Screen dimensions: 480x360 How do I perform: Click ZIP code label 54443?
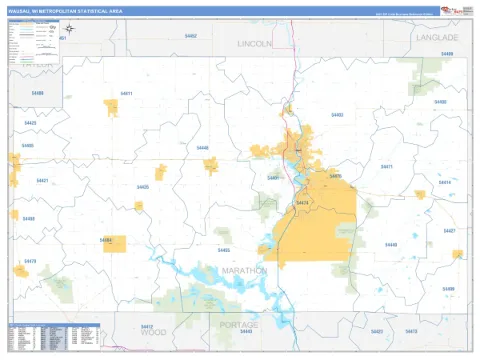[x=246, y=331]
